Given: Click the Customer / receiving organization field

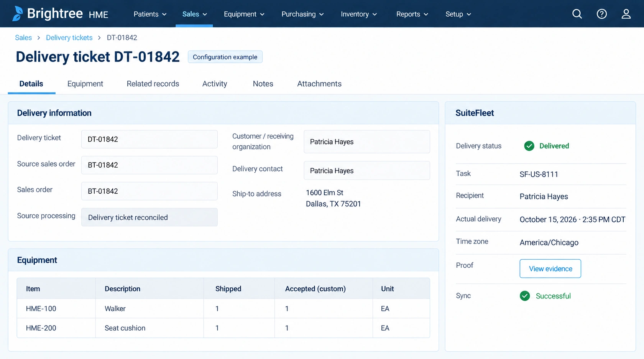Looking at the screenshot, I should (367, 142).
